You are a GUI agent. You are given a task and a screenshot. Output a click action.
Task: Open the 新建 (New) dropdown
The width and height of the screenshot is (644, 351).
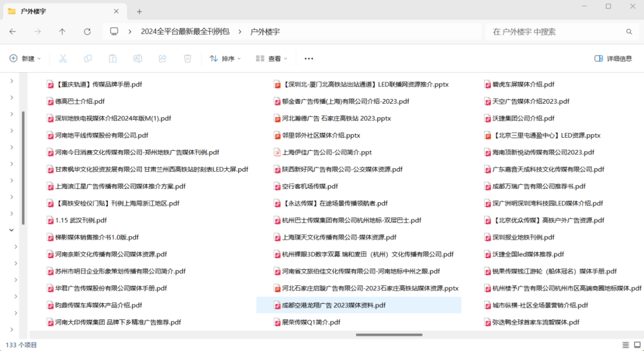25,59
